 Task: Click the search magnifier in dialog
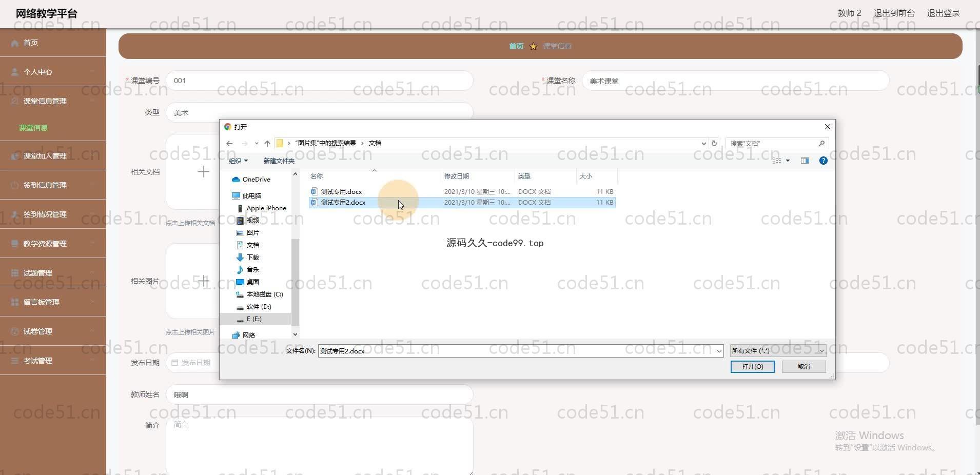pos(821,144)
